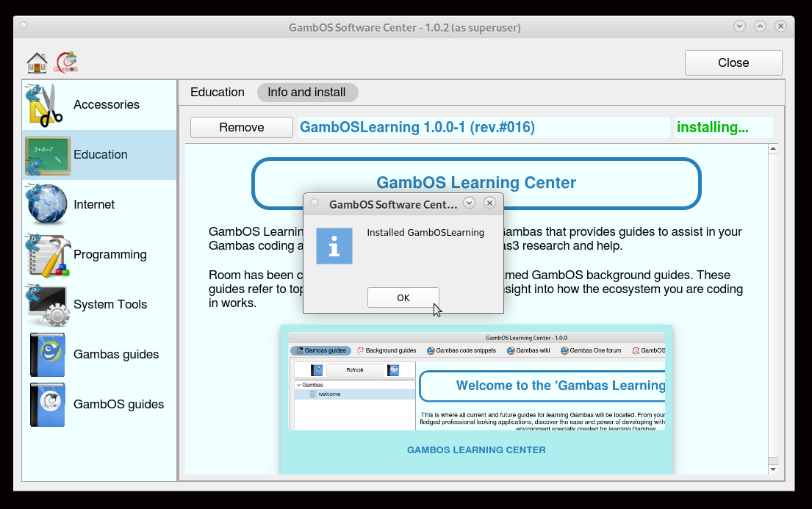Select the Accessories category icon

tap(46, 104)
